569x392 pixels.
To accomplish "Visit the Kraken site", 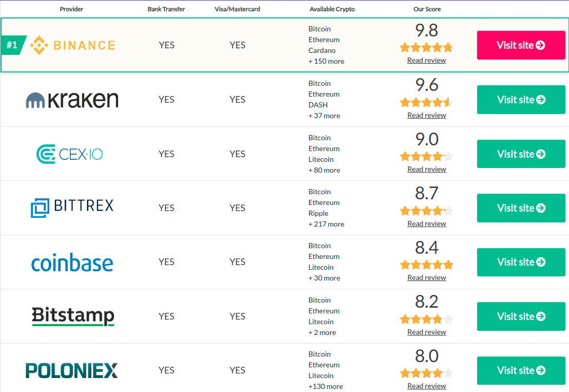I will coord(521,100).
